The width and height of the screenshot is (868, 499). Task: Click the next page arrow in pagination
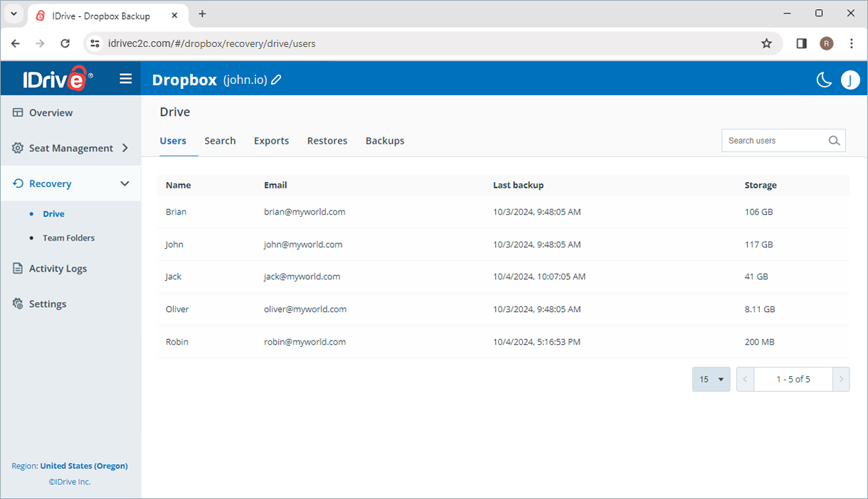coord(840,379)
